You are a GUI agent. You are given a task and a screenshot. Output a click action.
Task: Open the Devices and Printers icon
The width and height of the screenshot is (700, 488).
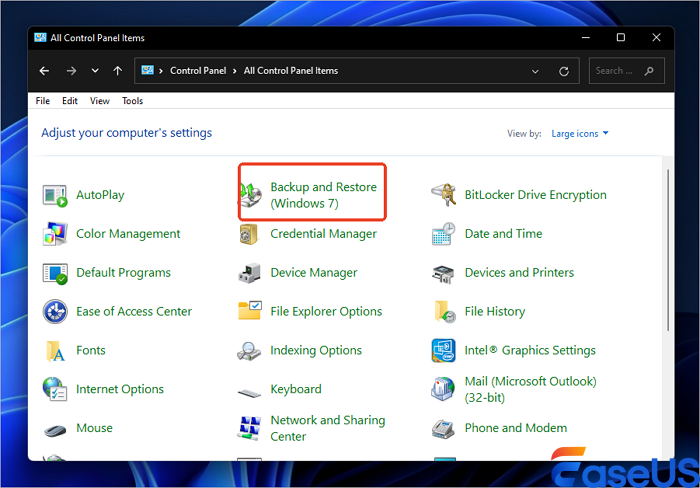click(x=444, y=273)
